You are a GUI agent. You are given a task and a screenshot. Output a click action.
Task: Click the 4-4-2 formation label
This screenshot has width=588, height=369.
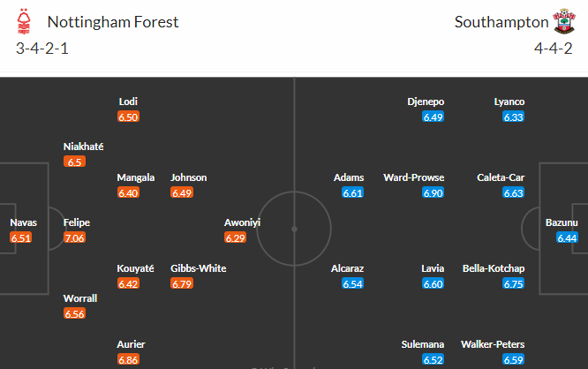pyautogui.click(x=553, y=49)
